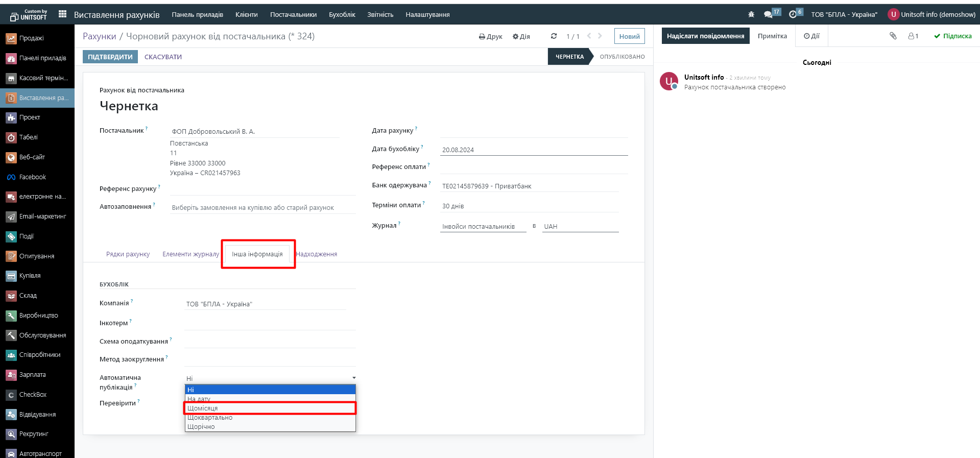Image resolution: width=980 pixels, height=458 pixels.
Task: Click the Новий button
Action: (629, 36)
